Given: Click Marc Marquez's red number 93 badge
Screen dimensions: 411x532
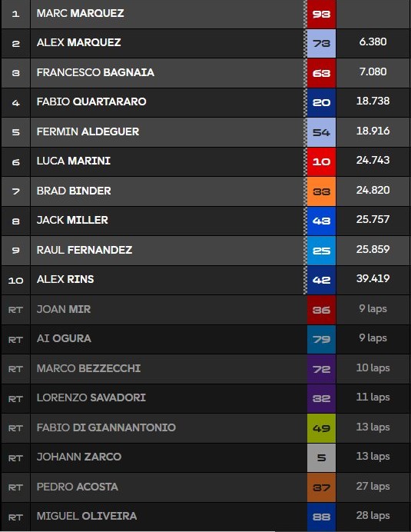Looking at the screenshot, I should click(x=321, y=14).
